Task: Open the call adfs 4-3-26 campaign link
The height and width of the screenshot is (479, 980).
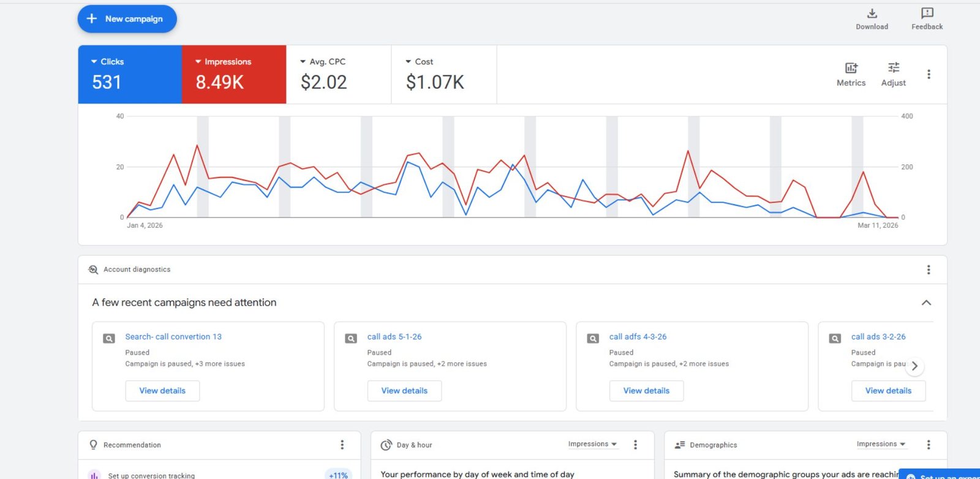Action: 638,337
